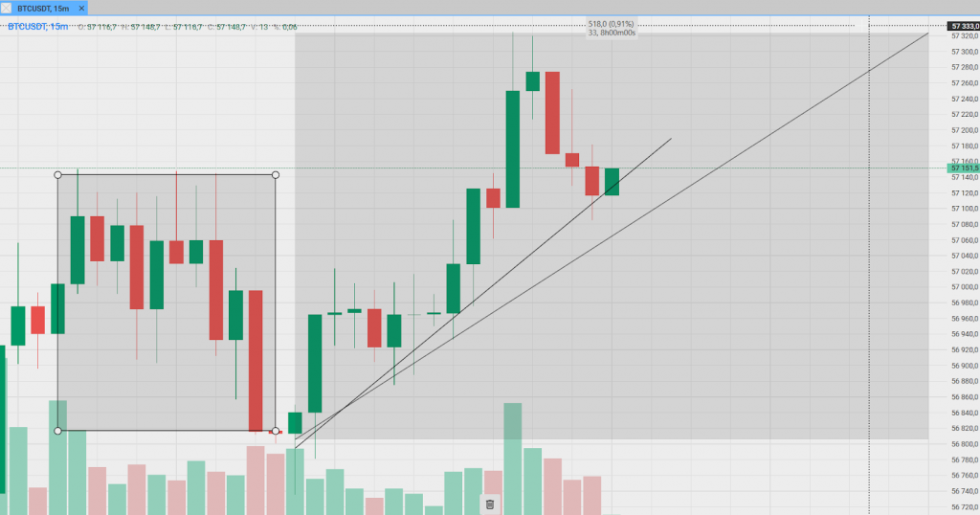Grab the rectangle's top-left corner handle
The image size is (980, 515).
[x=57, y=175]
